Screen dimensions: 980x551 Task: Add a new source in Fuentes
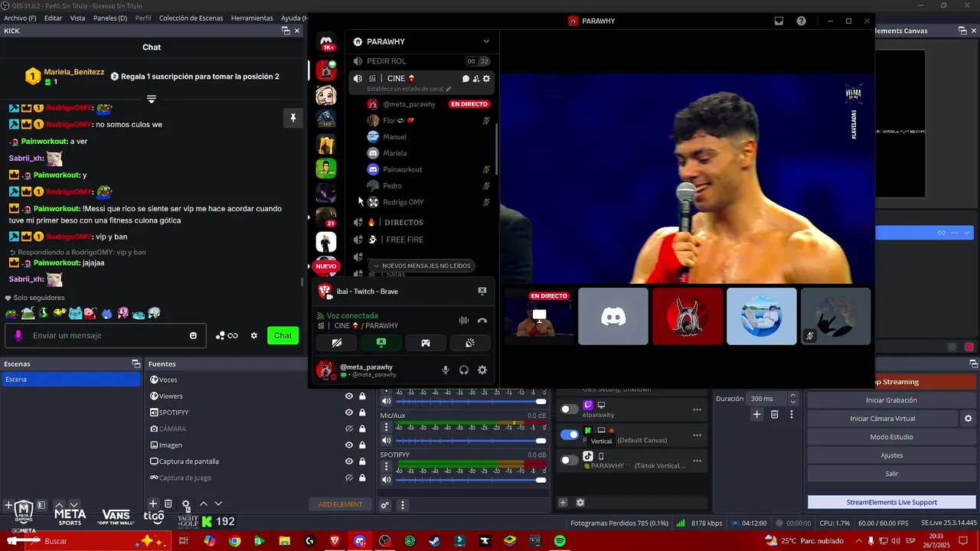(x=153, y=504)
